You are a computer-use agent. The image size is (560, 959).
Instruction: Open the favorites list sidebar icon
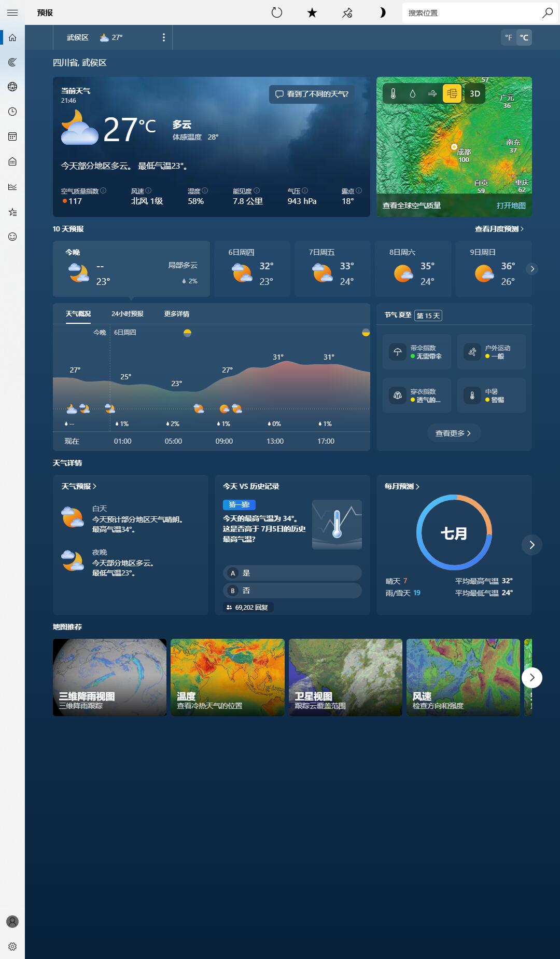click(x=12, y=212)
